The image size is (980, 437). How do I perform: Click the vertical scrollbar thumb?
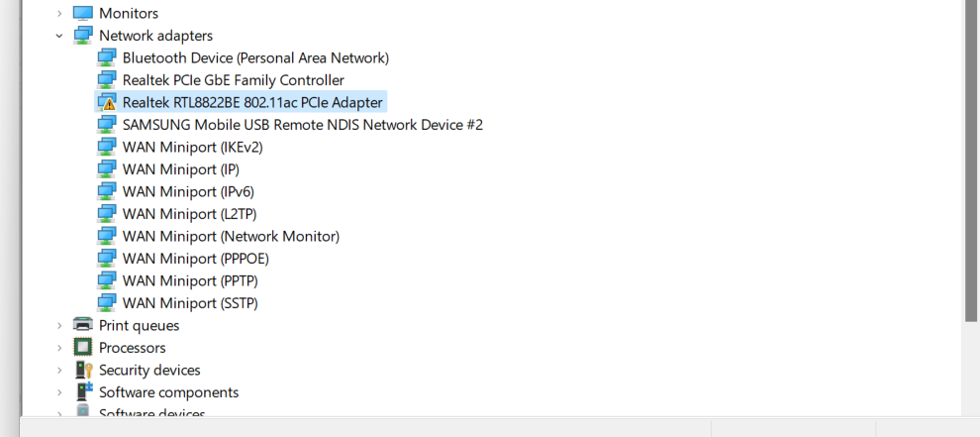[x=971, y=159]
